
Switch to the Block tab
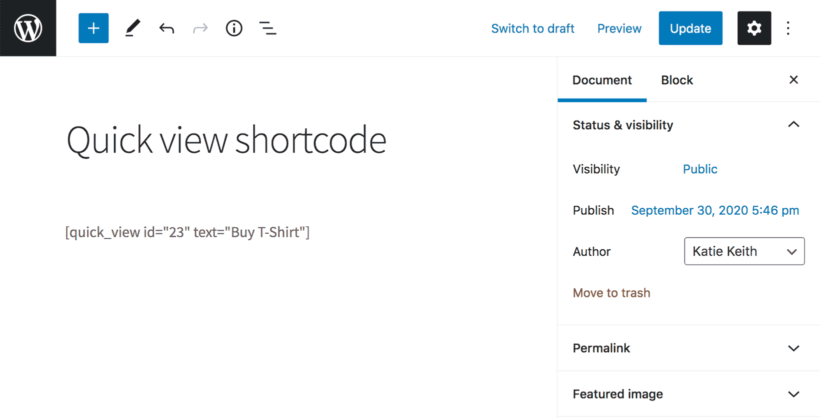677,80
